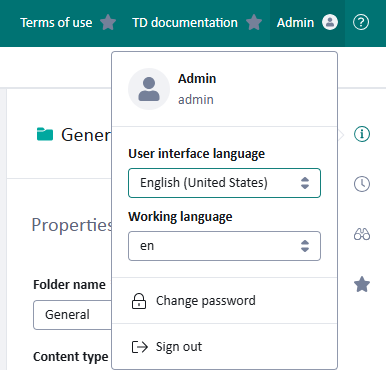This screenshot has height=370, width=386.
Task: Click the Content type label
Action: 71,357
